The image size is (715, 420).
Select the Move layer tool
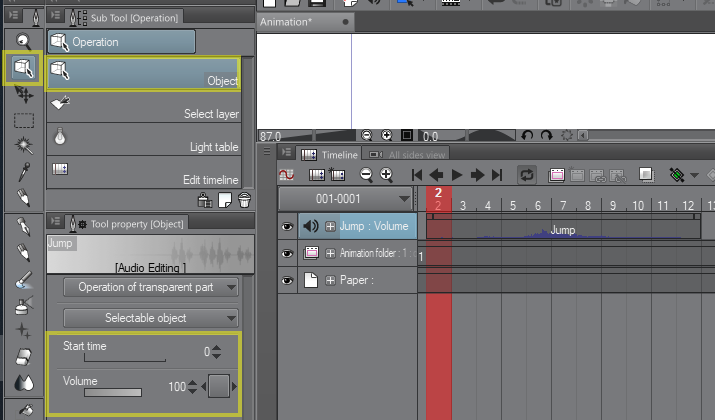click(x=23, y=94)
